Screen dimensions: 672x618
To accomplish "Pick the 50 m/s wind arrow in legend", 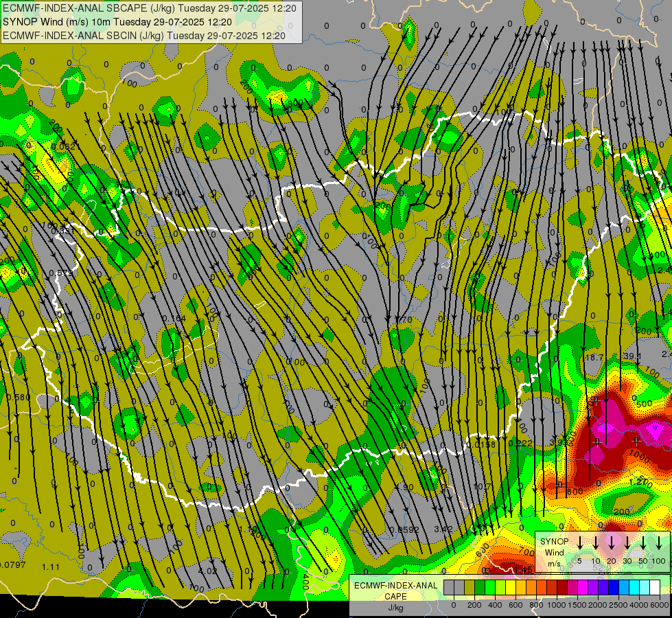I will [x=643, y=543].
